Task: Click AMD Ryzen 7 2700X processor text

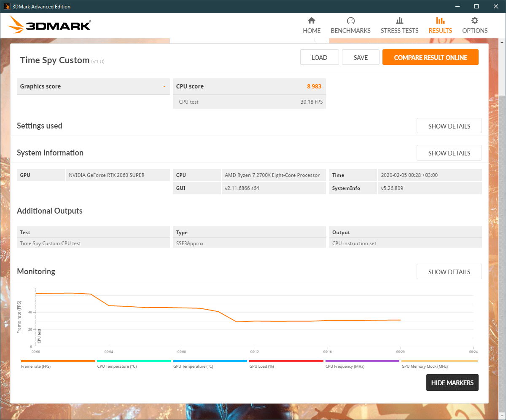Action: [272, 175]
